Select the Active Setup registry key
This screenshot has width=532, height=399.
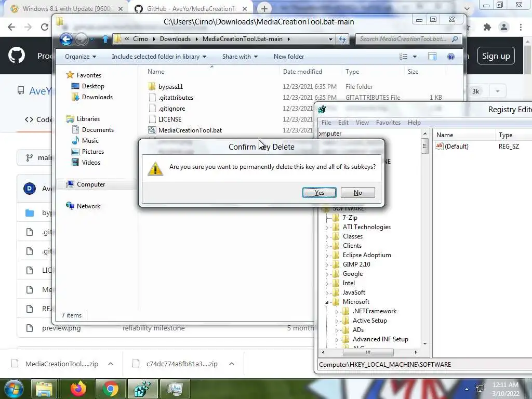click(369, 320)
